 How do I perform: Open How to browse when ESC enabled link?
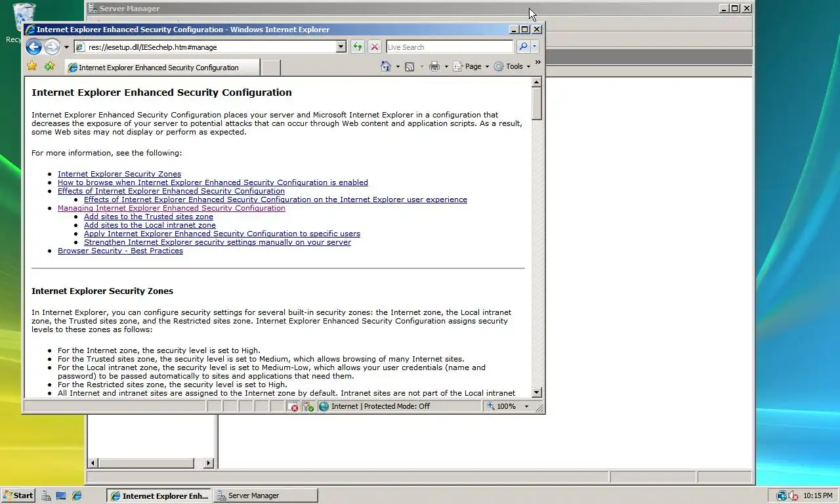click(x=213, y=182)
